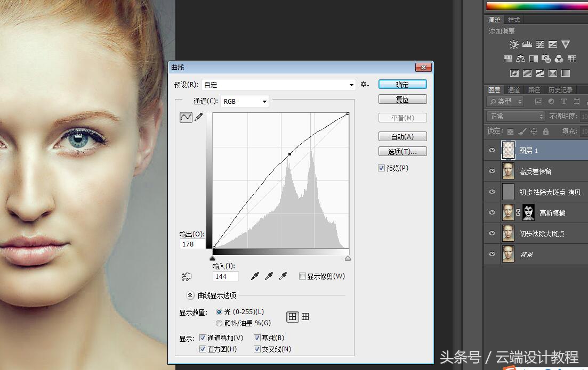Image resolution: width=588 pixels, height=370 pixels.
Task: Open the 正常 blend mode dropdown
Action: click(x=515, y=117)
